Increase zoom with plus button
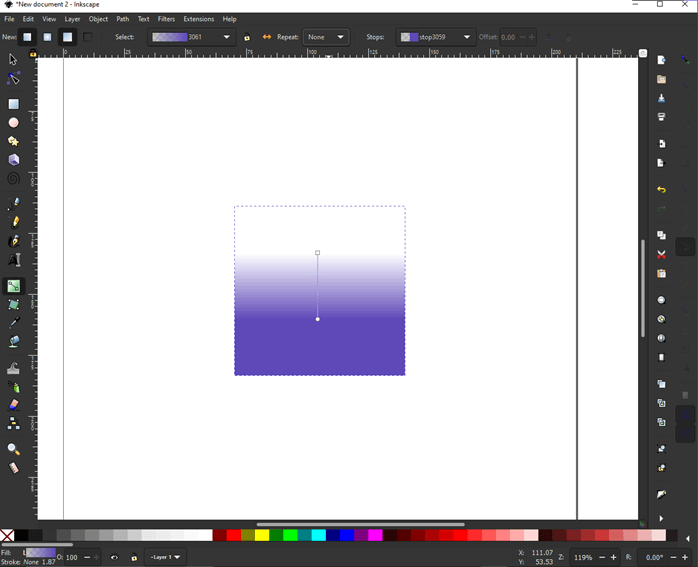 (x=613, y=557)
